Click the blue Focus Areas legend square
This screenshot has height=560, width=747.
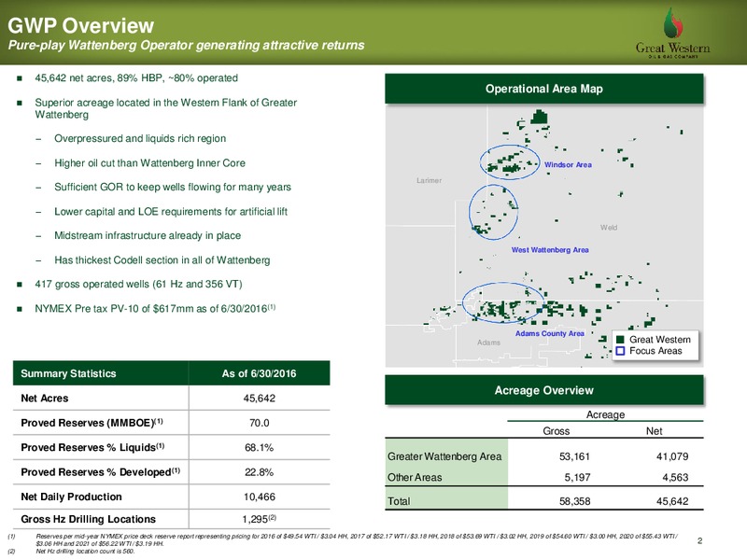tap(620, 351)
